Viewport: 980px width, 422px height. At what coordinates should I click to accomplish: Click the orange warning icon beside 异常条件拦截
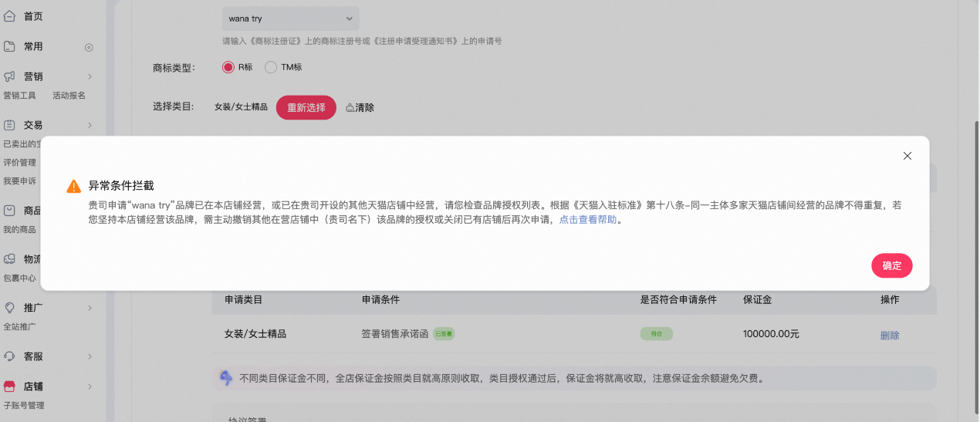pyautogui.click(x=74, y=186)
